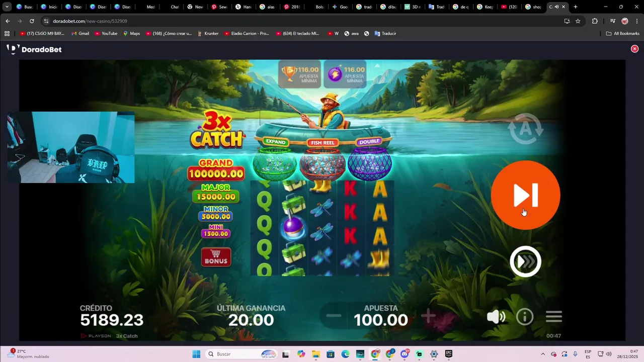Expand the system tray hidden icons chevron
Viewport: 644px width, 362px height.
(x=543, y=354)
